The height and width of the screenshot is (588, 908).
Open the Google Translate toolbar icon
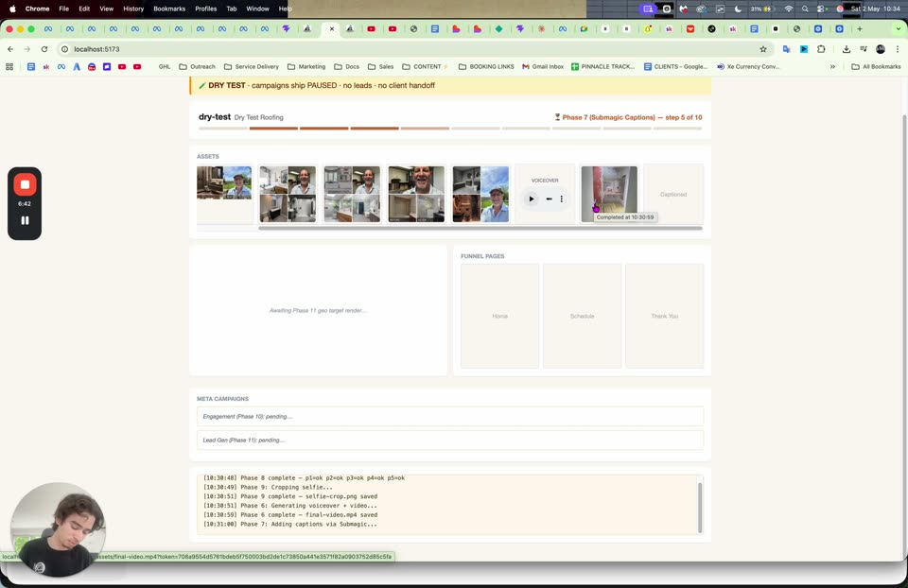pos(786,49)
